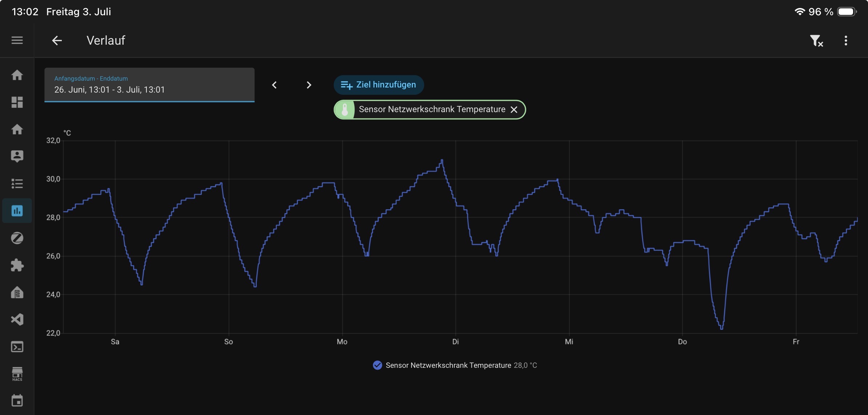The image size is (868, 415).
Task: Click the Ziel hinzufügen button
Action: point(379,85)
